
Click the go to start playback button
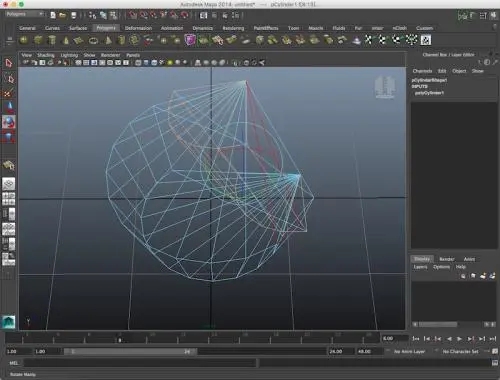(415, 339)
